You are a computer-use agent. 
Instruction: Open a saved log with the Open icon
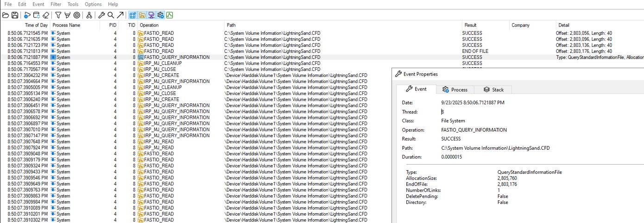coord(6,15)
